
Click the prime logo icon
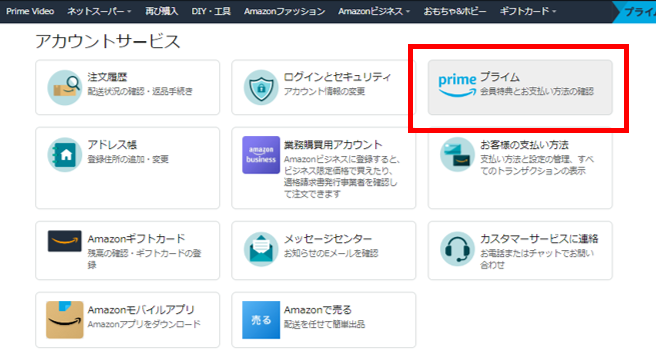pyautogui.click(x=457, y=85)
